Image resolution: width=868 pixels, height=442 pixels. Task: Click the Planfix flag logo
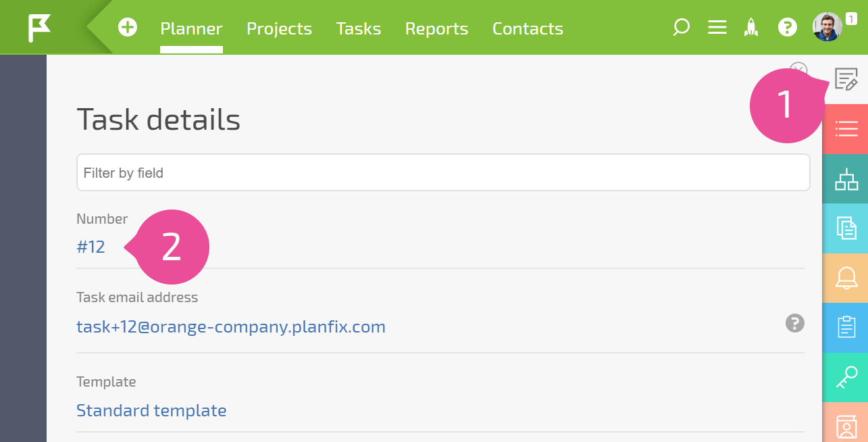pyautogui.click(x=39, y=28)
